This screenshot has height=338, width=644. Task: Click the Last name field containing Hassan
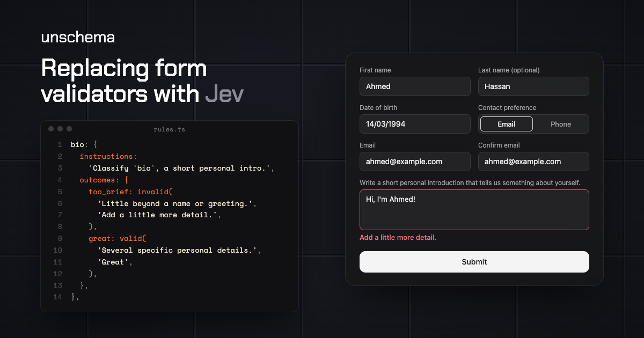click(x=533, y=86)
